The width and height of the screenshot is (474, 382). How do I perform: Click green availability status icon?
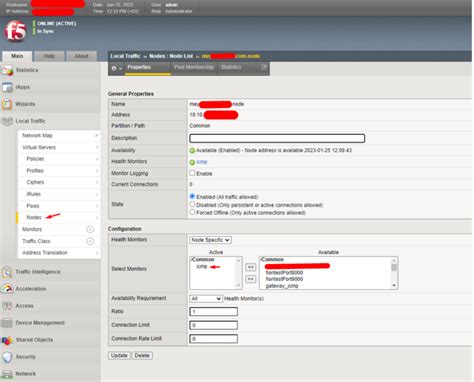point(192,151)
